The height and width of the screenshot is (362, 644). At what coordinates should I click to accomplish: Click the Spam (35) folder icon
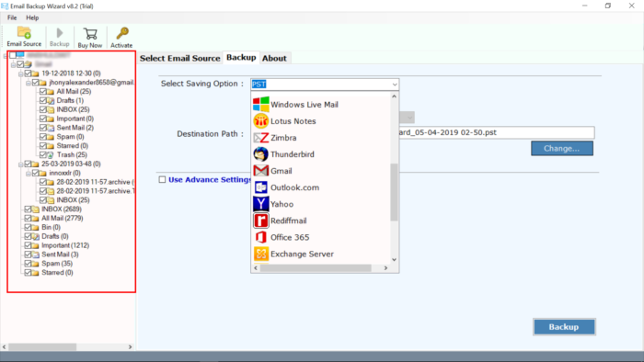pos(35,264)
